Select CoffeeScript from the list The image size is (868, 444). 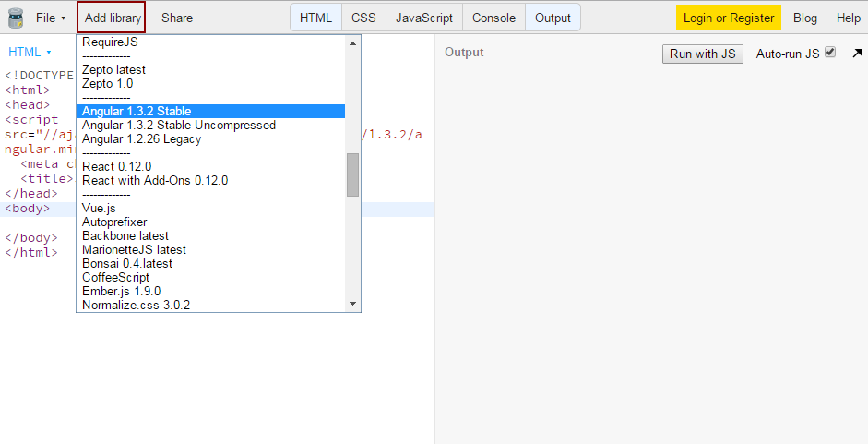pyautogui.click(x=210, y=278)
